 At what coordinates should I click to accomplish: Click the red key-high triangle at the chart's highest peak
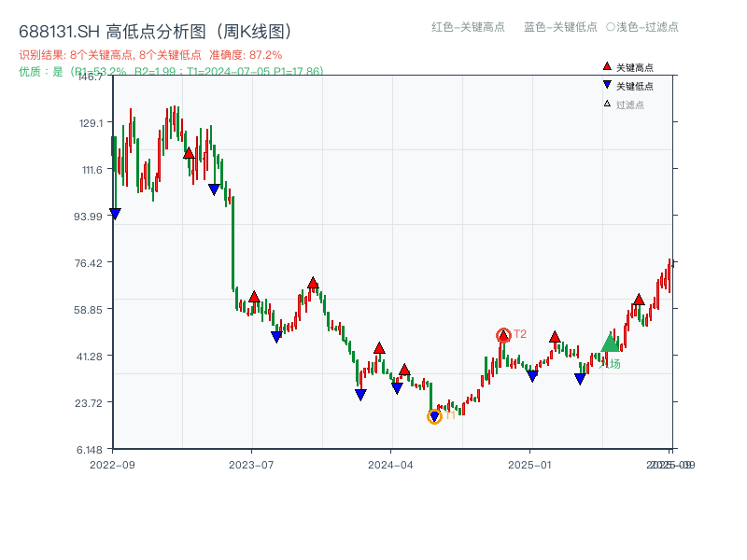tap(189, 152)
